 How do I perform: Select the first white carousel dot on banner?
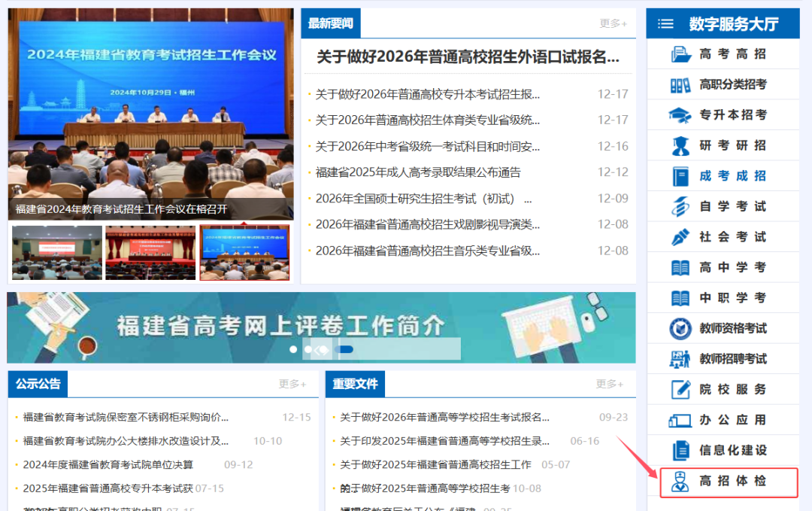pyautogui.click(x=293, y=349)
